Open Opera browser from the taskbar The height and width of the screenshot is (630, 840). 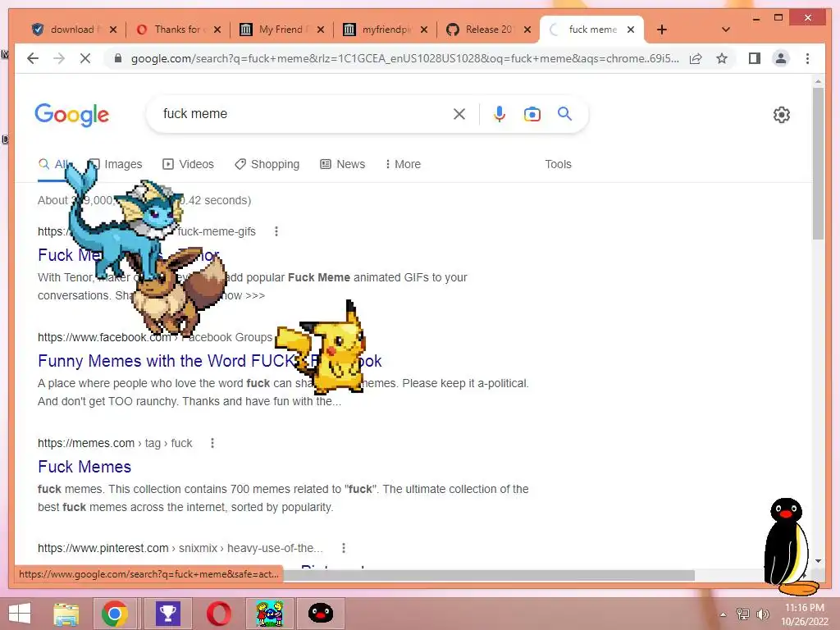(x=218, y=614)
